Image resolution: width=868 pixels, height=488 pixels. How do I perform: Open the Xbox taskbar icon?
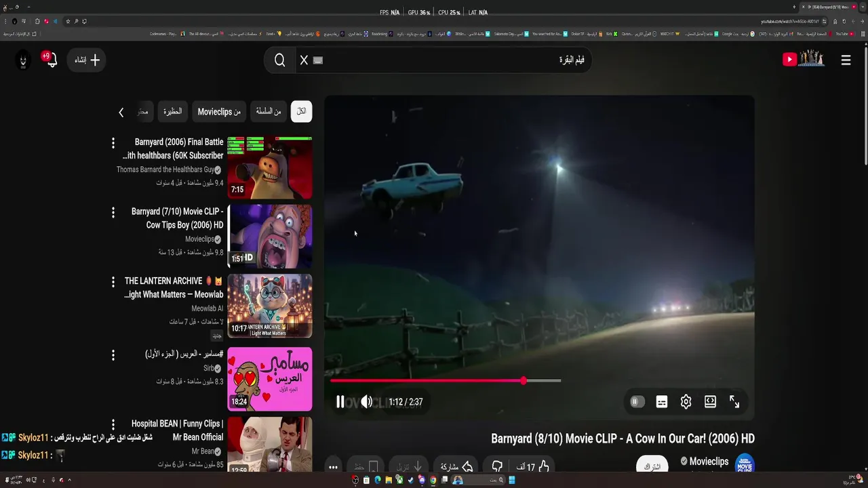pyautogui.click(x=399, y=480)
